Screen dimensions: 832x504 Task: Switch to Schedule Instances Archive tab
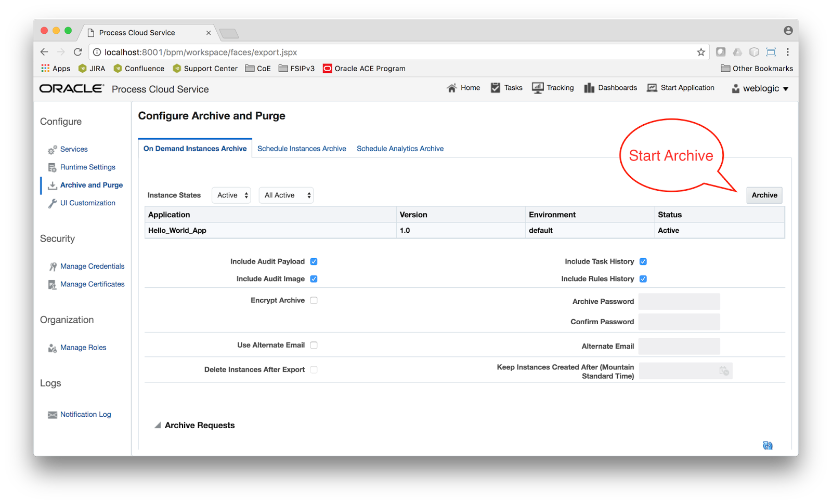click(x=302, y=148)
